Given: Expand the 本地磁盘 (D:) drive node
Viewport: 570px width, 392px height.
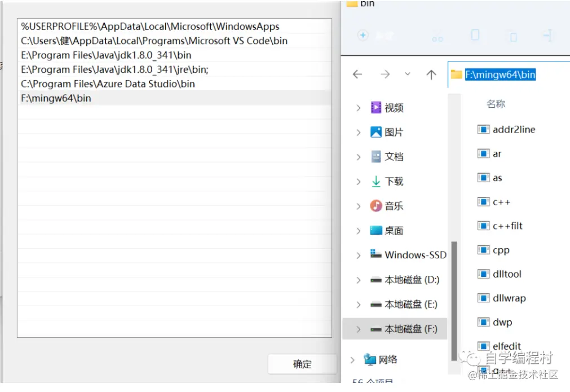Looking at the screenshot, I should (x=359, y=280).
